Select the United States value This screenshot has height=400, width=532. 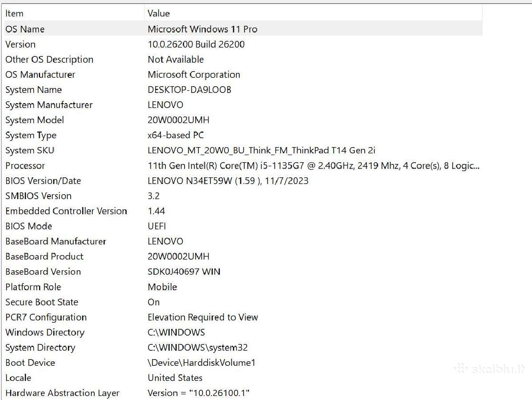[175, 378]
